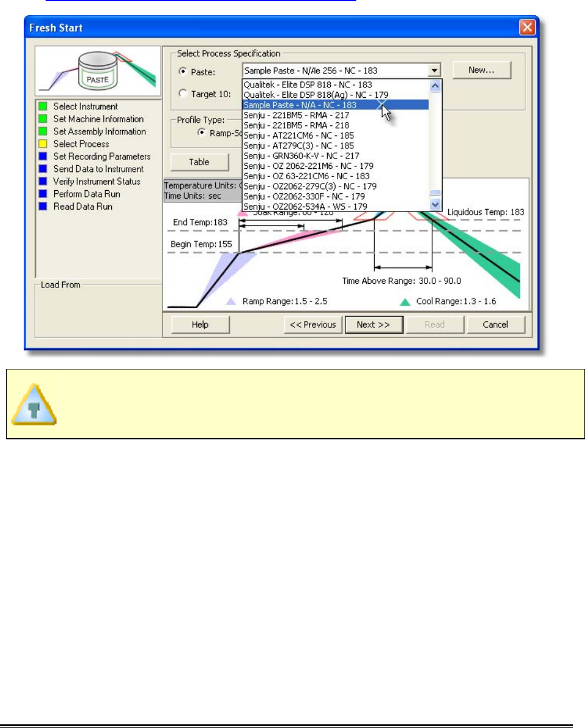Click the Verify Instrument Status step
585x728 pixels.
97,182
